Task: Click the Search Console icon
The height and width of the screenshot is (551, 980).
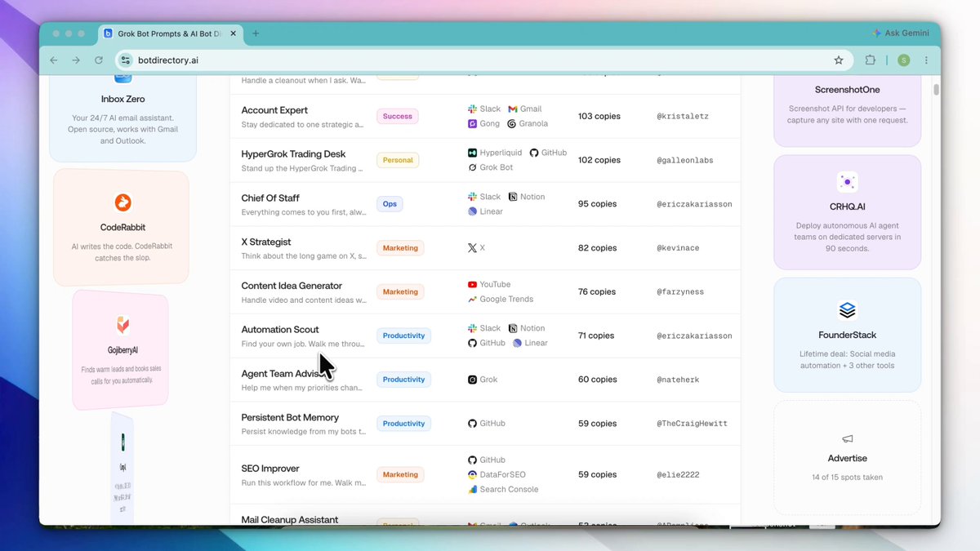Action: [x=472, y=489]
